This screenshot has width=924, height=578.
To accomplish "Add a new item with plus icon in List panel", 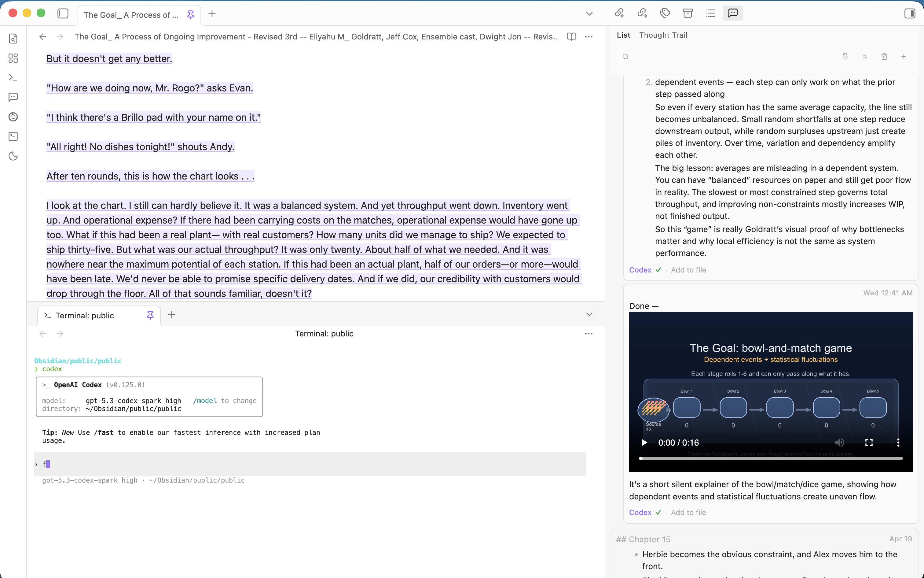I will pos(904,57).
